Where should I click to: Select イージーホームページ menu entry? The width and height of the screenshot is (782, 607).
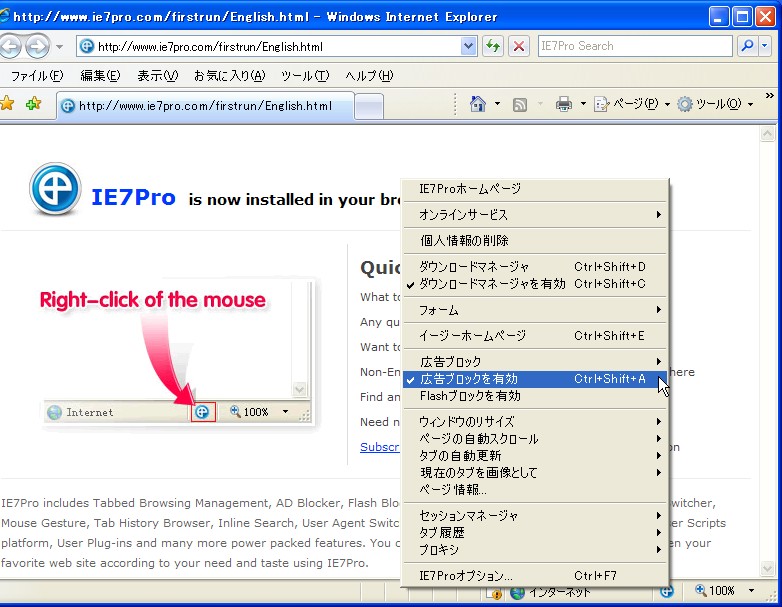pyautogui.click(x=535, y=336)
